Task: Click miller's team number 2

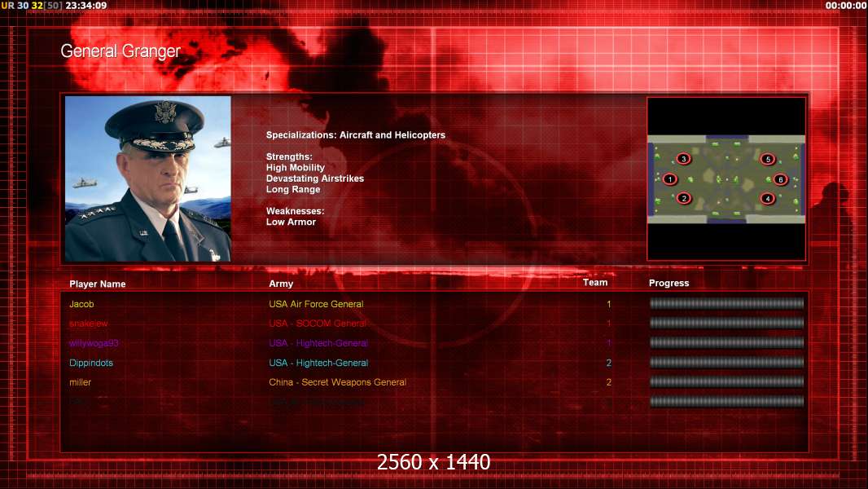Action: click(x=608, y=382)
